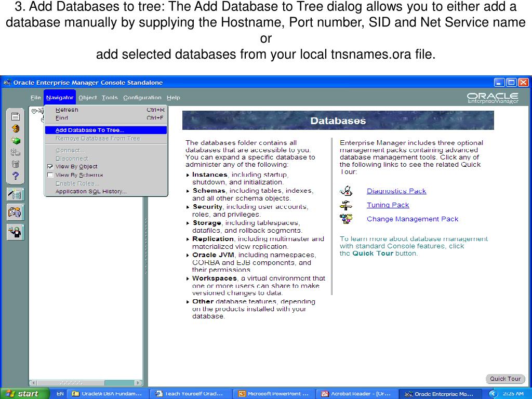Image resolution: width=532 pixels, height=399 pixels.
Task: Click the Diagnostics Pack stethoscope icon
Action: coord(347,191)
